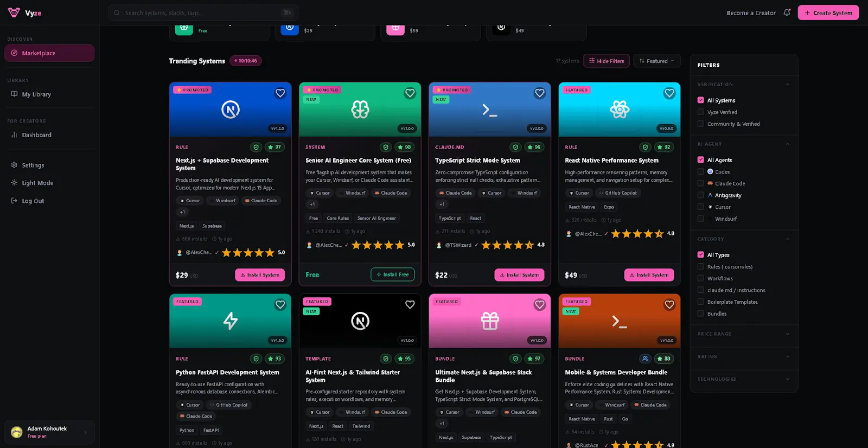This screenshot has width=868, height=448.
Task: Click the 5.0 star rating on Next.js + Supabase card
Action: 253,253
